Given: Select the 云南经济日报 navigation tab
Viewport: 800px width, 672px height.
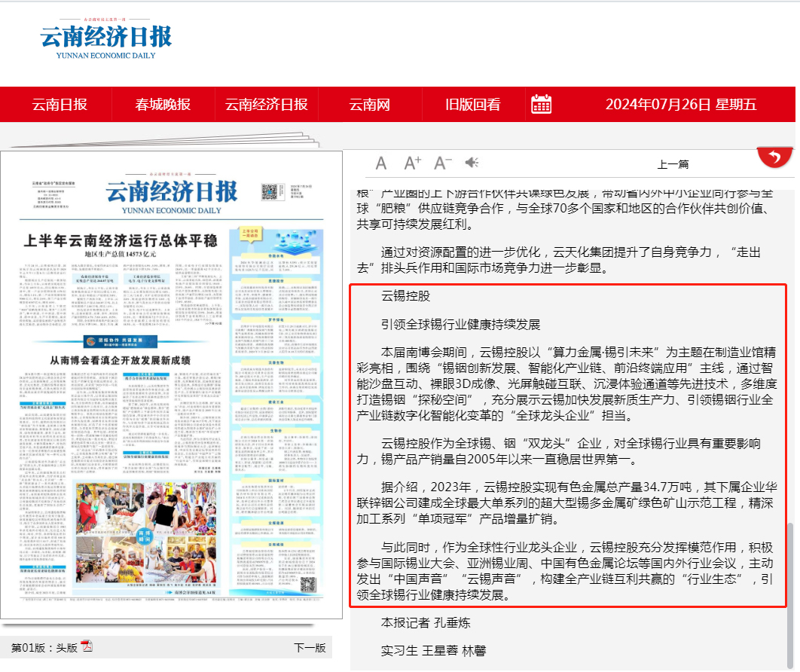Looking at the screenshot, I should (267, 105).
